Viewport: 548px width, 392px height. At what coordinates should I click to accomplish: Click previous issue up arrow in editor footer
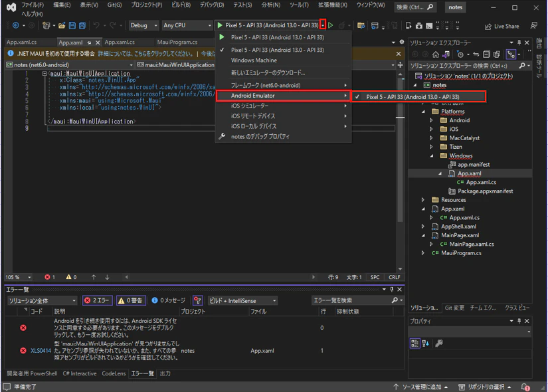(x=94, y=277)
